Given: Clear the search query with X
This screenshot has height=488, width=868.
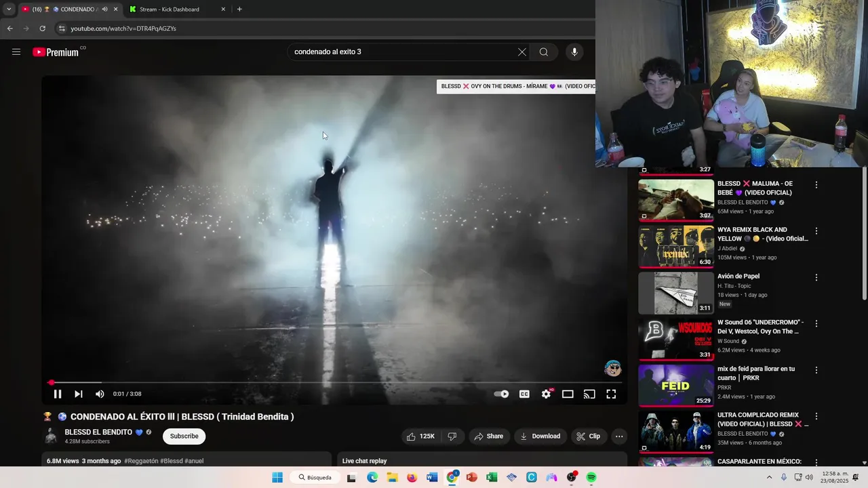Looking at the screenshot, I should (522, 52).
